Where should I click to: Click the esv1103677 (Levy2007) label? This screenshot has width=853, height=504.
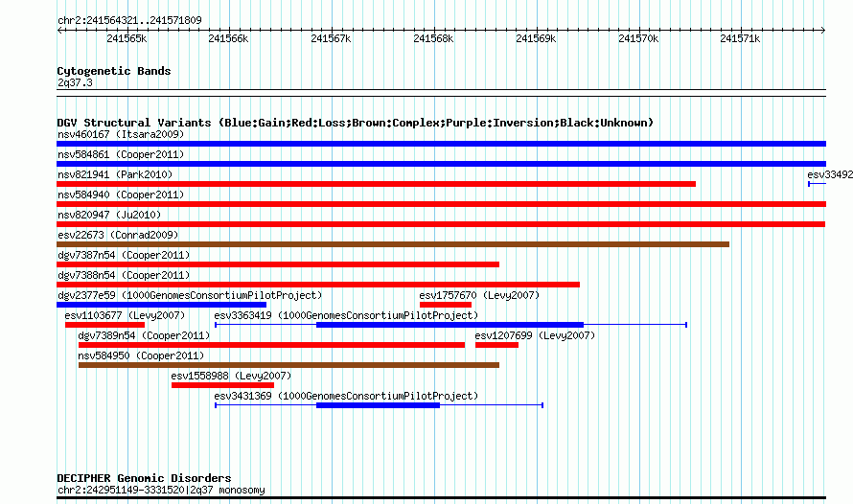[125, 315]
